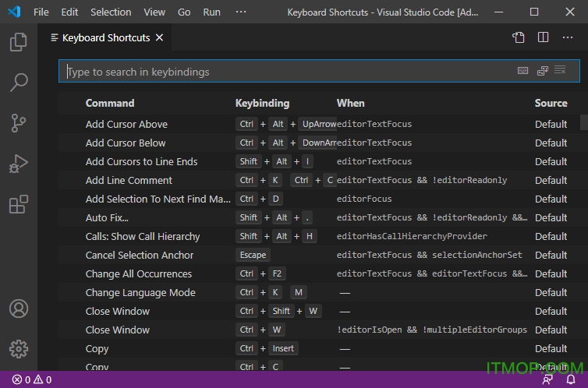Close the Keyboard Shortcuts tab

click(159, 37)
